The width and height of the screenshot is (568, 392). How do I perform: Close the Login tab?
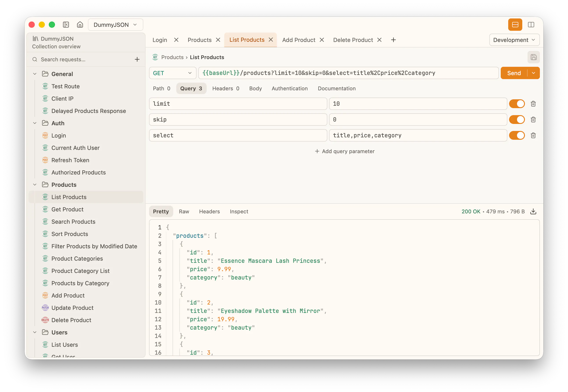pyautogui.click(x=176, y=40)
